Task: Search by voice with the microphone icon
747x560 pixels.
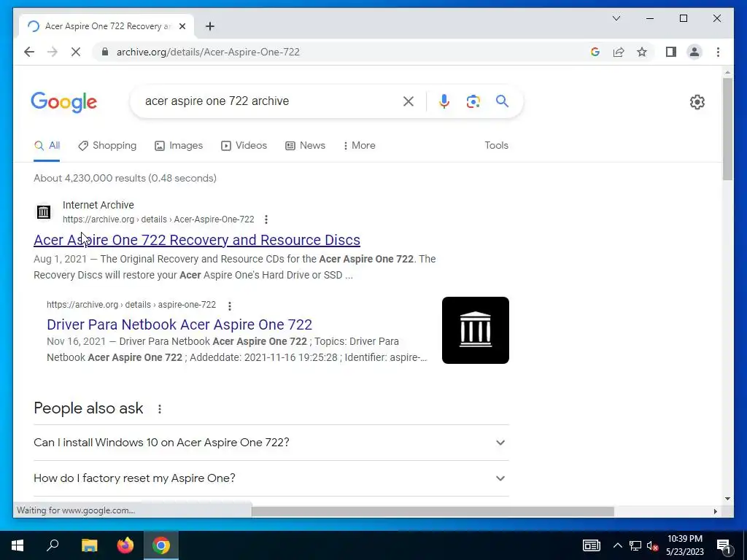Action: click(x=444, y=101)
